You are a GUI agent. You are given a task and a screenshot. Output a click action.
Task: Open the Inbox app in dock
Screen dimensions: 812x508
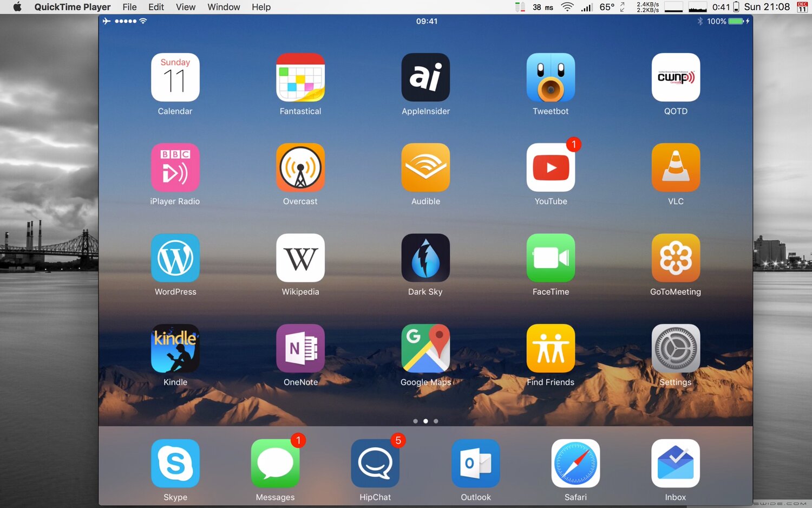(x=676, y=464)
